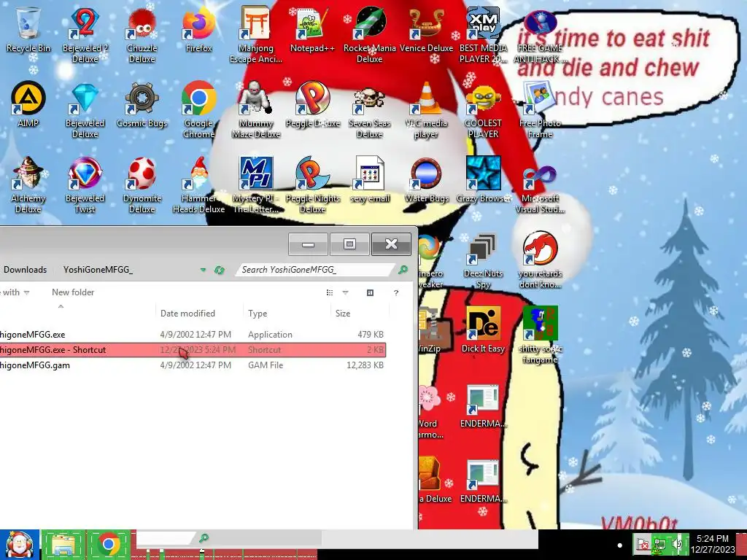Focus the Search YoshiGoneMFGG_ box
The image size is (747, 560).
315,270
